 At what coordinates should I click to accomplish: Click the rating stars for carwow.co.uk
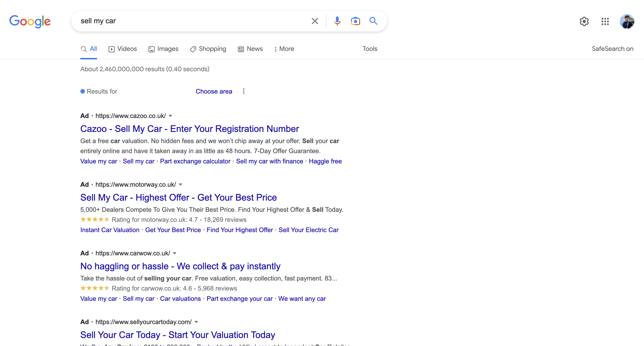tap(95, 288)
